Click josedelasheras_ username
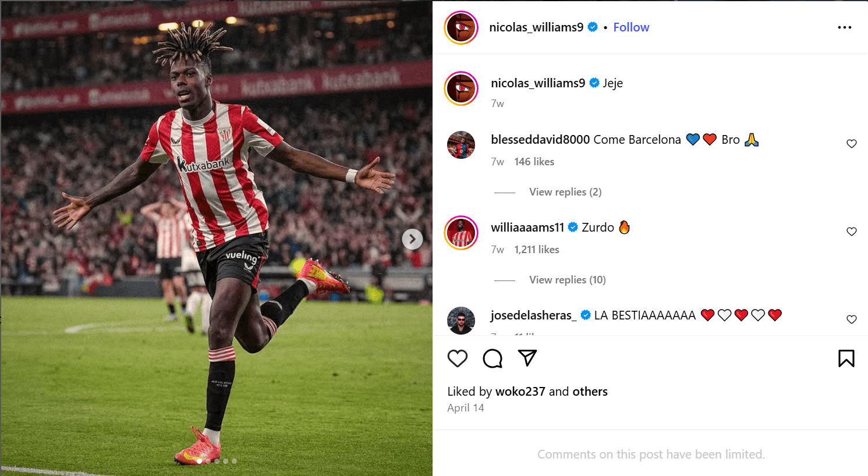Screen dimensions: 868x476 [x=534, y=315]
